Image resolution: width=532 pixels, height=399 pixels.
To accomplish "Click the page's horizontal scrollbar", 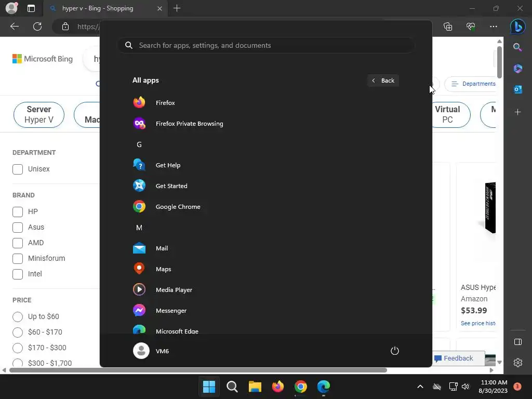I will (x=198, y=370).
